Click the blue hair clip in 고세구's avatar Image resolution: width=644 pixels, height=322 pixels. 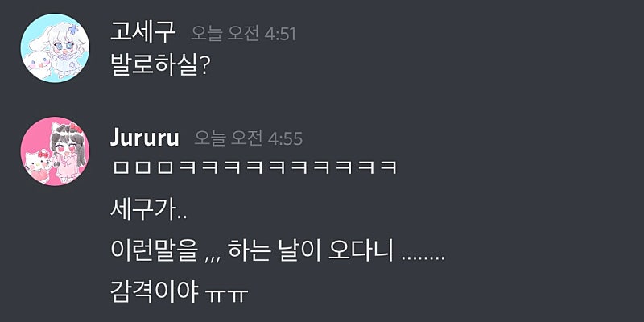(x=74, y=29)
